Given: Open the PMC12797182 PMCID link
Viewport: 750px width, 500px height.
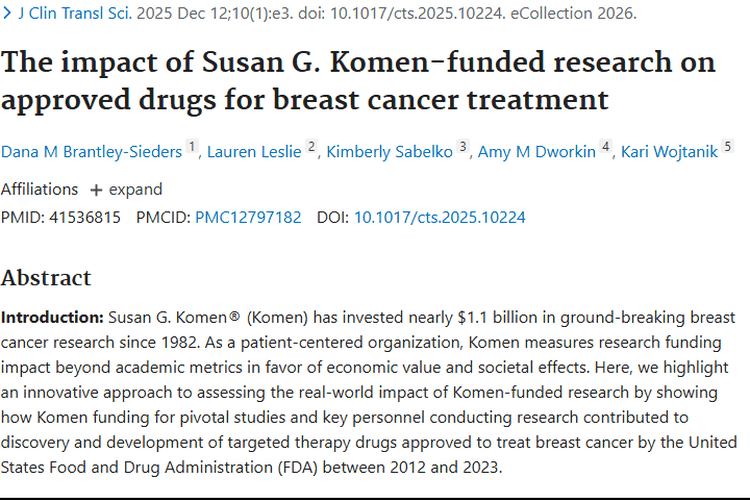Looking at the screenshot, I should pyautogui.click(x=248, y=217).
